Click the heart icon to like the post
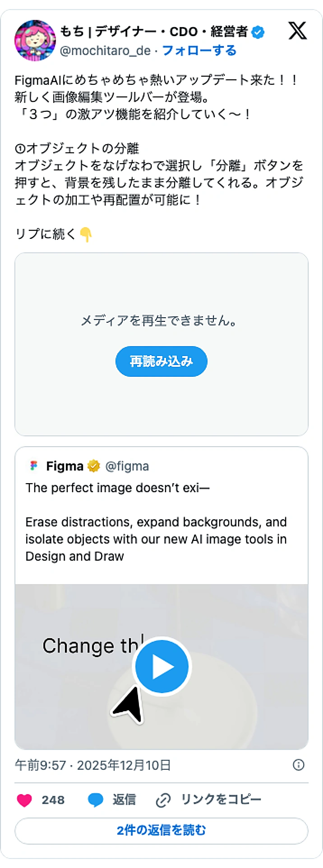Viewport: 323px width, 868px height. click(24, 800)
